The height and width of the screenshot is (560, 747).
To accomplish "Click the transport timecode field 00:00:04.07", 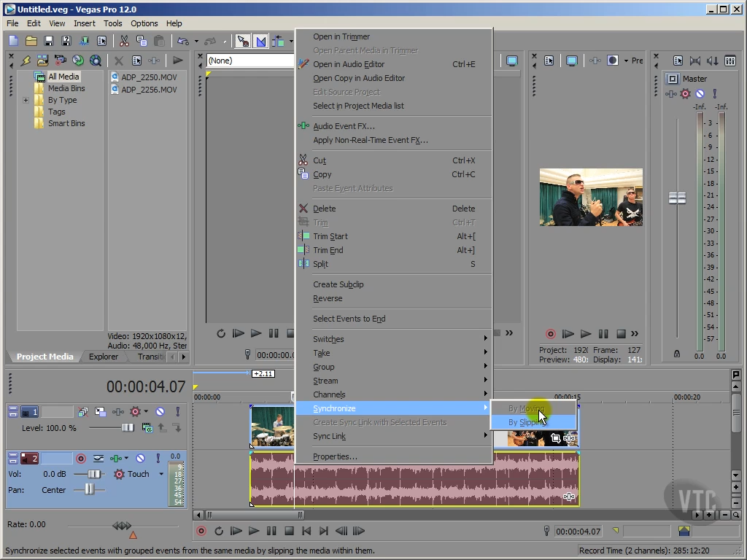I will 578,532.
